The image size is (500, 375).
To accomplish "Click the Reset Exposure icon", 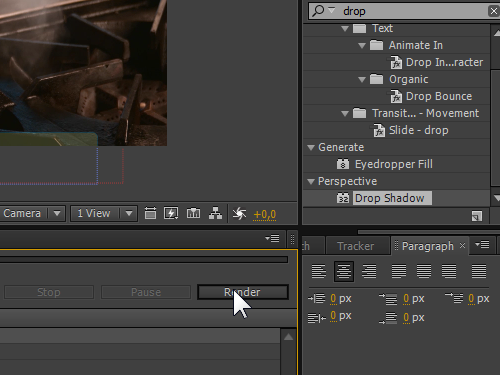I will click(239, 214).
